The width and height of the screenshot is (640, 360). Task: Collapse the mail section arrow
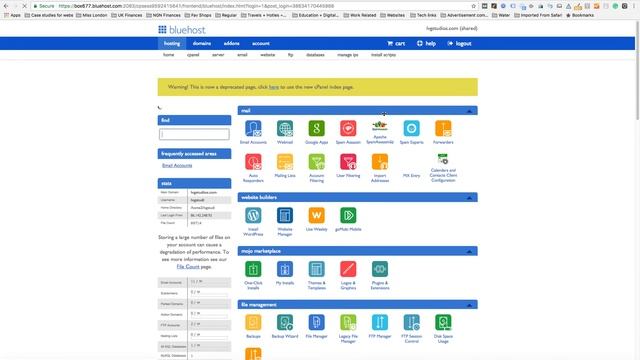[469, 111]
